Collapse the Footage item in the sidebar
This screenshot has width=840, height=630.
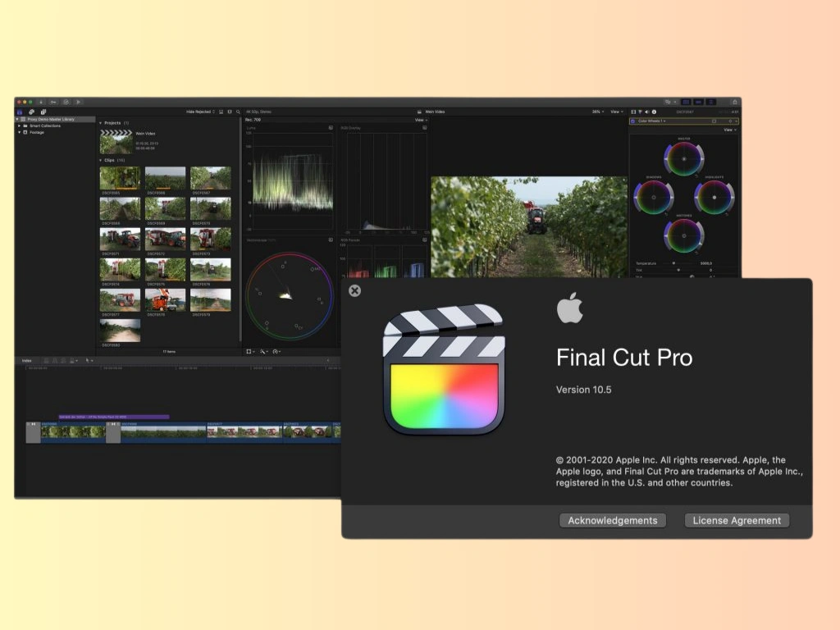18,131
